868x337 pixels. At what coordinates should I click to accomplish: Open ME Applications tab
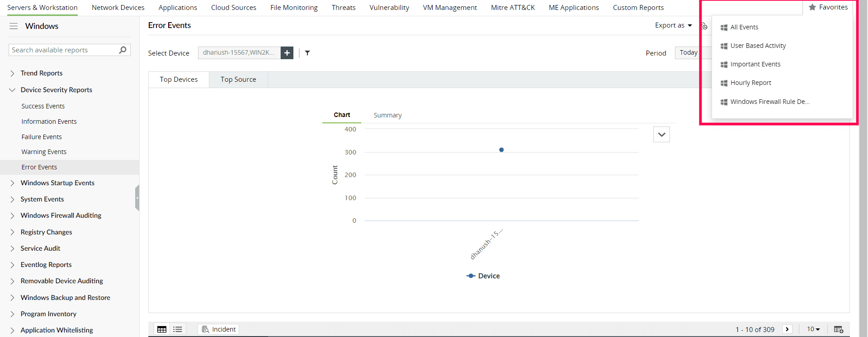[574, 8]
